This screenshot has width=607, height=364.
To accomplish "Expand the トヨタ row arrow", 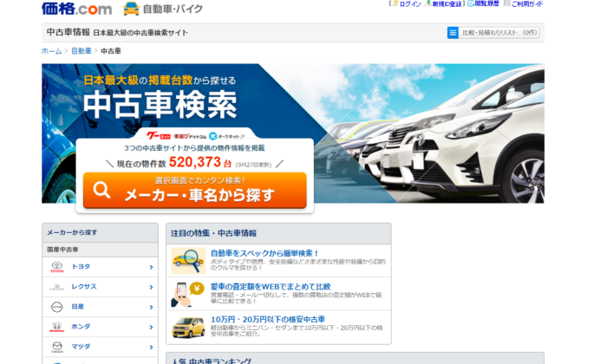I will click(152, 267).
